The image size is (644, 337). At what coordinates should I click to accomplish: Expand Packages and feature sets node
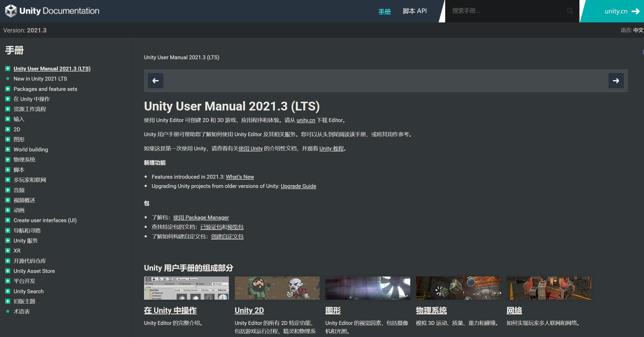pos(8,89)
